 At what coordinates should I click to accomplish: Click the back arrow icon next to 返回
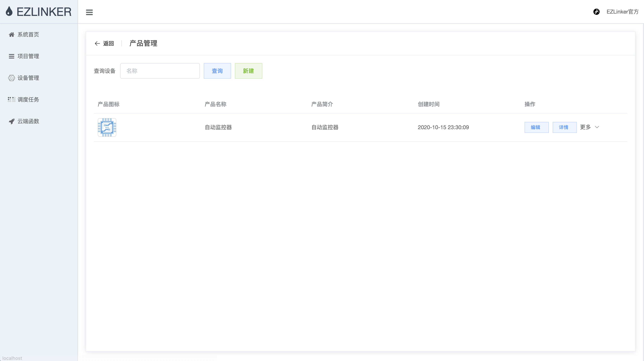[x=97, y=43]
